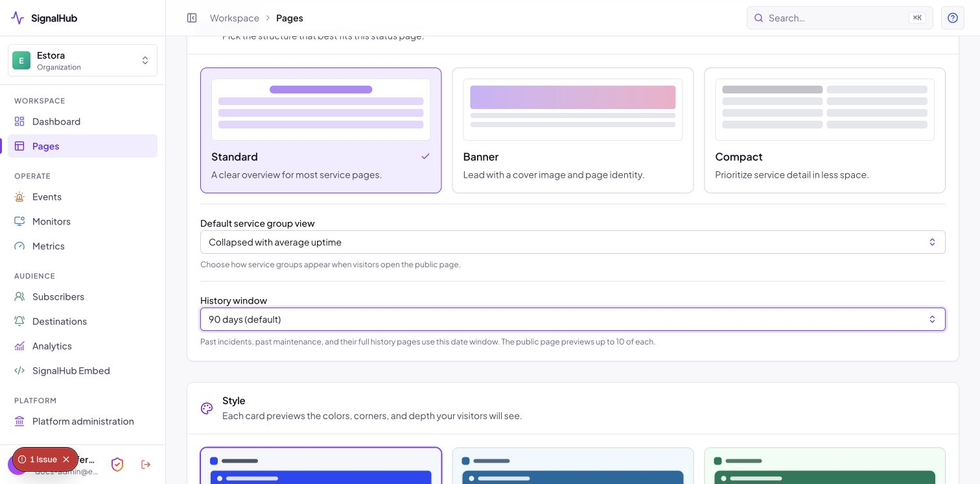The image size is (980, 484).
Task: Click the "History window" label
Action: (x=233, y=300)
